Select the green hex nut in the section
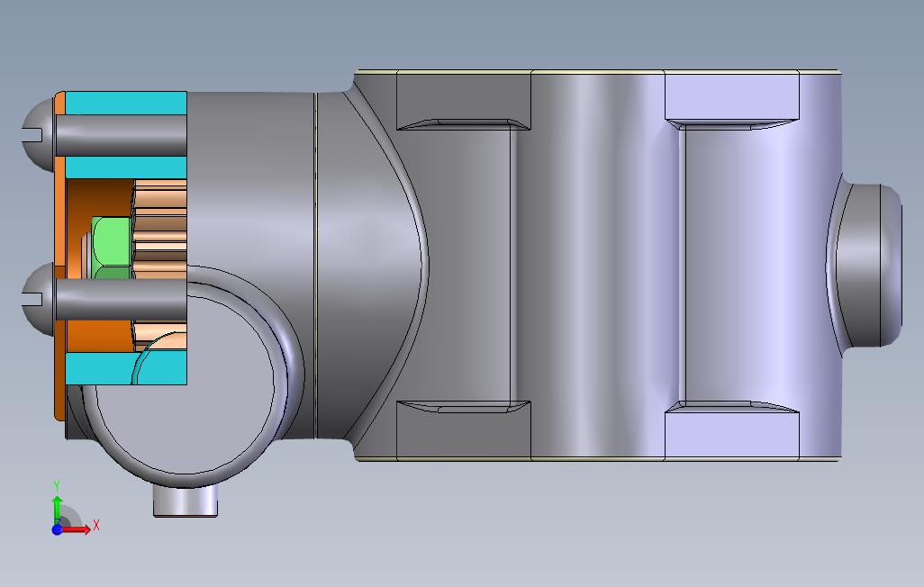 coord(112,248)
